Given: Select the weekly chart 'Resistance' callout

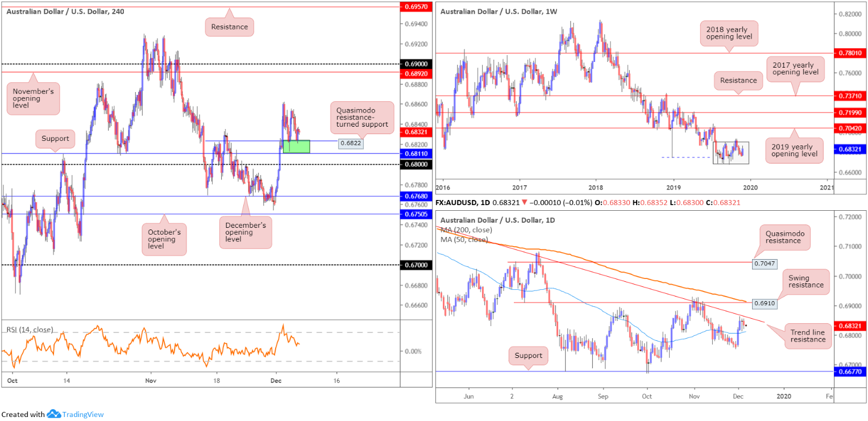Looking at the screenshot, I should coord(738,81).
